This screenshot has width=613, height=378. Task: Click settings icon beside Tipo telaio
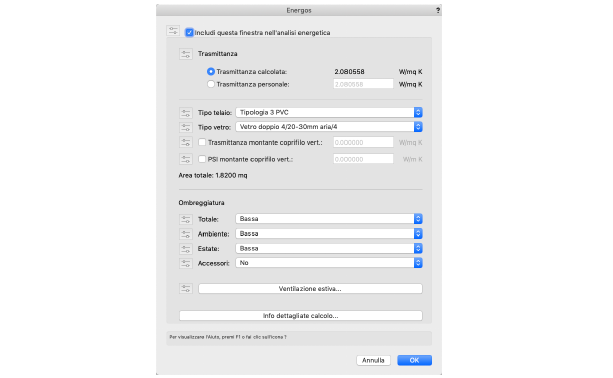point(186,113)
